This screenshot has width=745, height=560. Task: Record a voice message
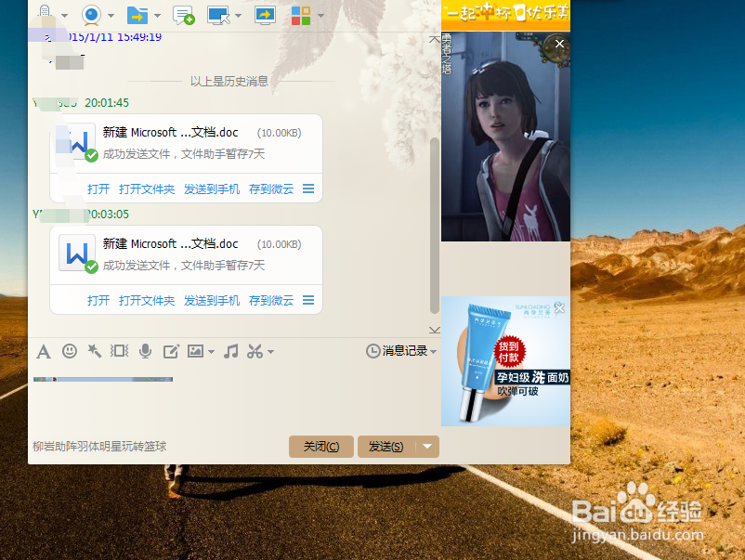click(x=144, y=351)
